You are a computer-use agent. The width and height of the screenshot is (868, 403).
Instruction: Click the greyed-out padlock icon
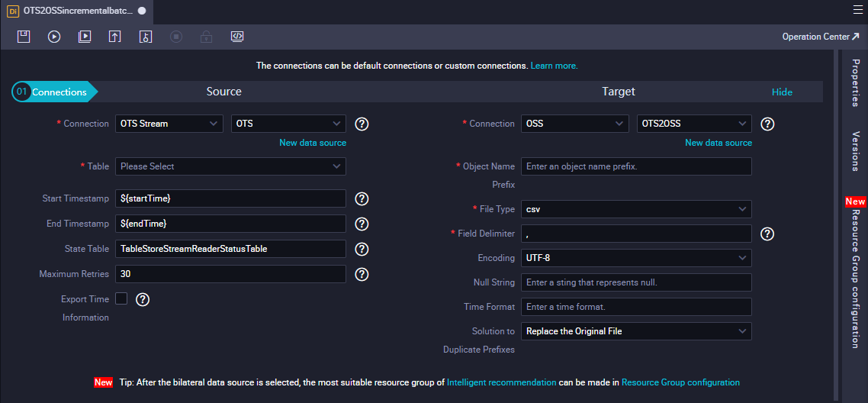207,37
